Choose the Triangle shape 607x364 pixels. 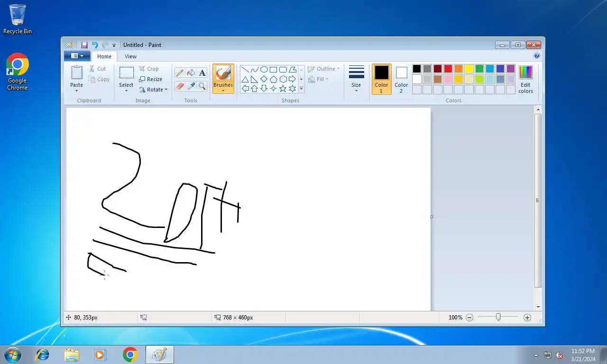click(x=245, y=79)
